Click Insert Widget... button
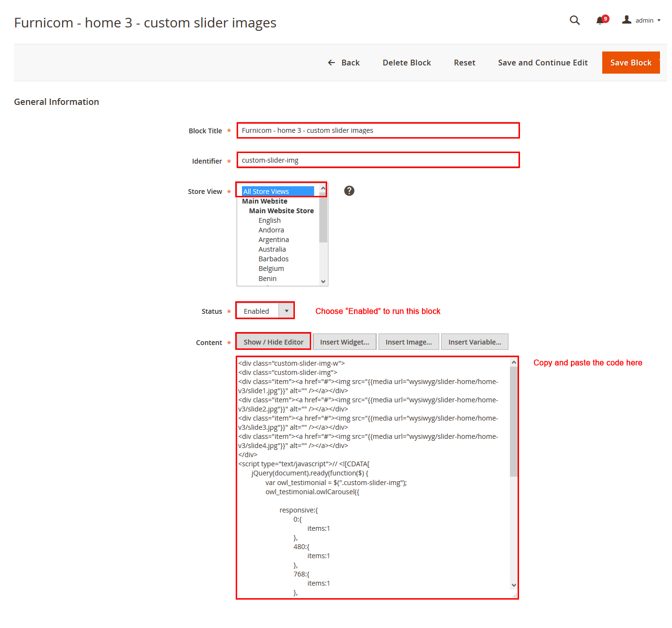The height and width of the screenshot is (628, 672). [x=344, y=342]
